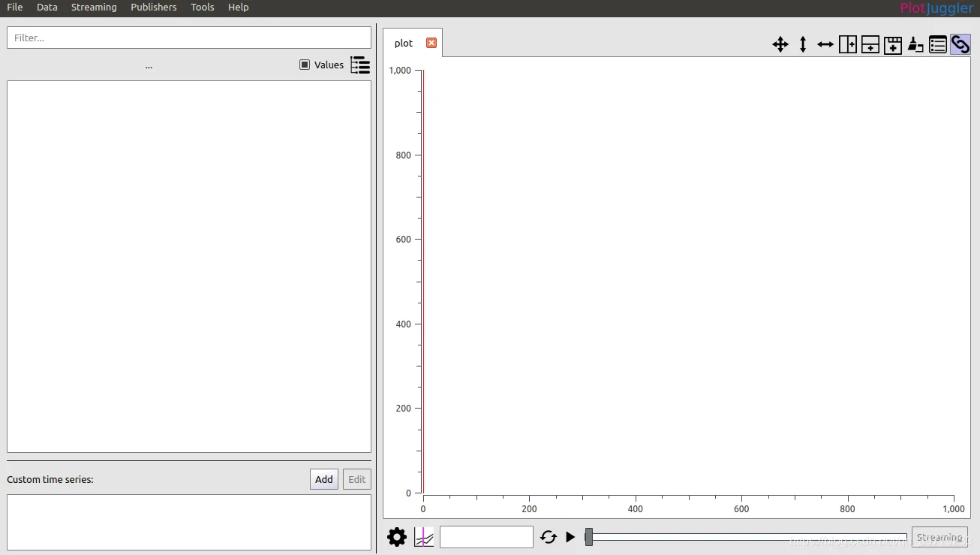Screen dimensions: 980x555
Task: Toggle the time tracker line chart icon
Action: click(424, 537)
